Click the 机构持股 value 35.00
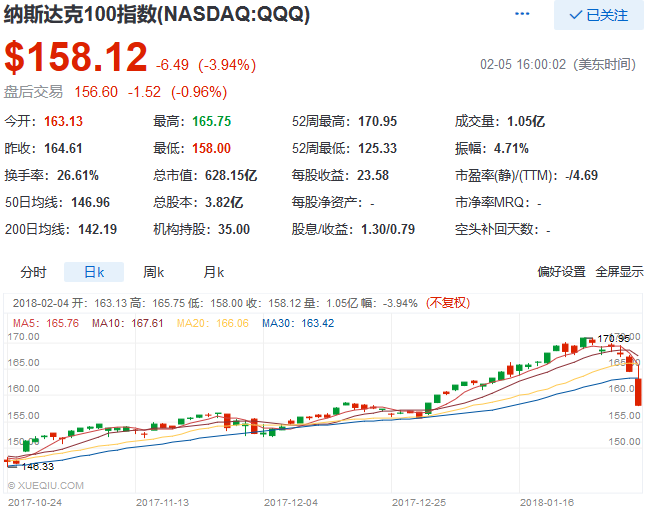 coord(234,229)
